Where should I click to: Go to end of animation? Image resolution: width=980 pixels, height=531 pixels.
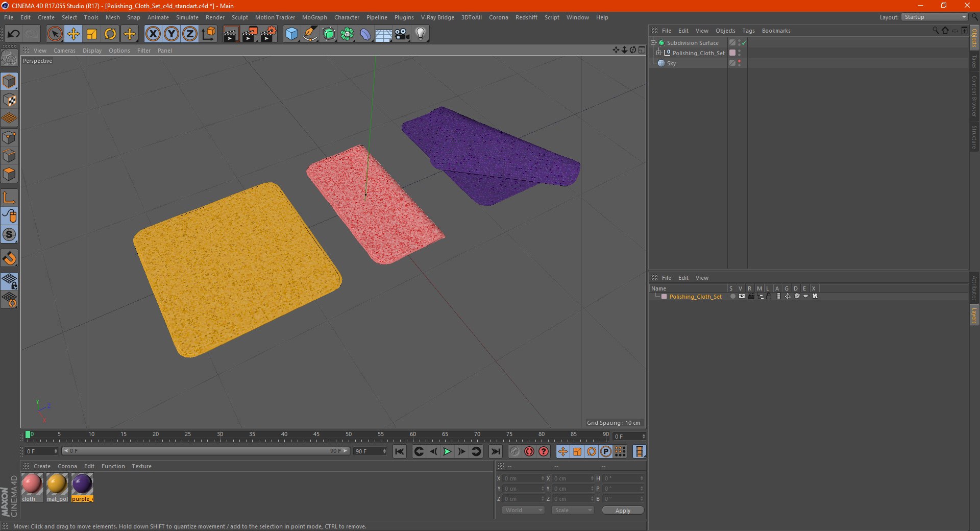[x=495, y=451]
